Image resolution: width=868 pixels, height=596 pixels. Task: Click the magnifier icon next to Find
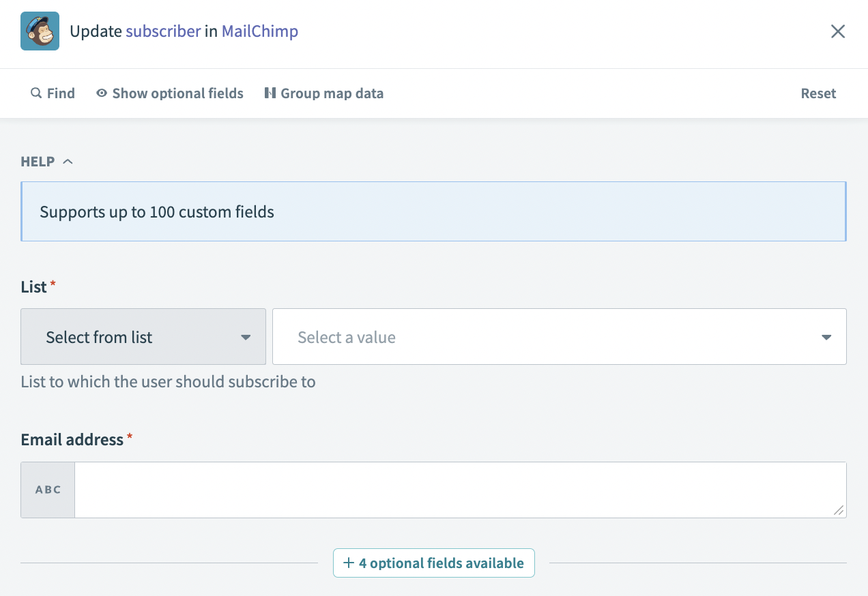[x=36, y=93]
